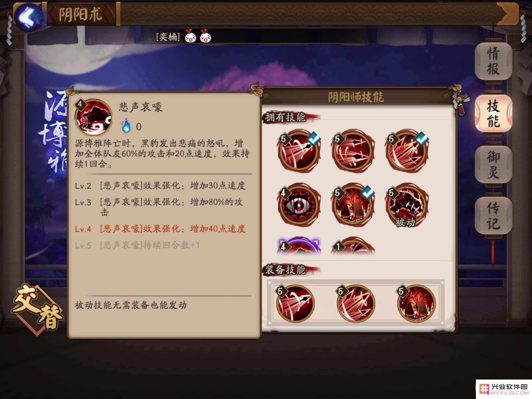Select the passive black panther skill (被动)
Screen dimensions: 532x399
pyautogui.click(x=407, y=205)
